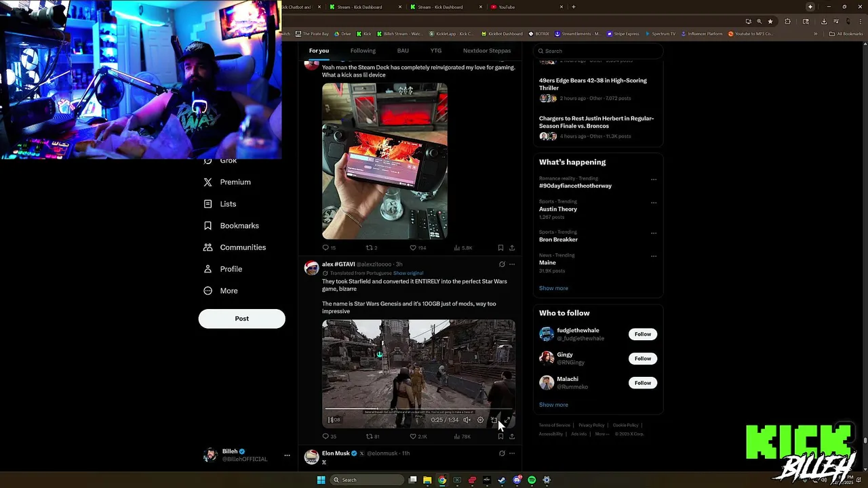Viewport: 868px width, 488px height.
Task: Open options for Maine trend
Action: click(x=654, y=256)
